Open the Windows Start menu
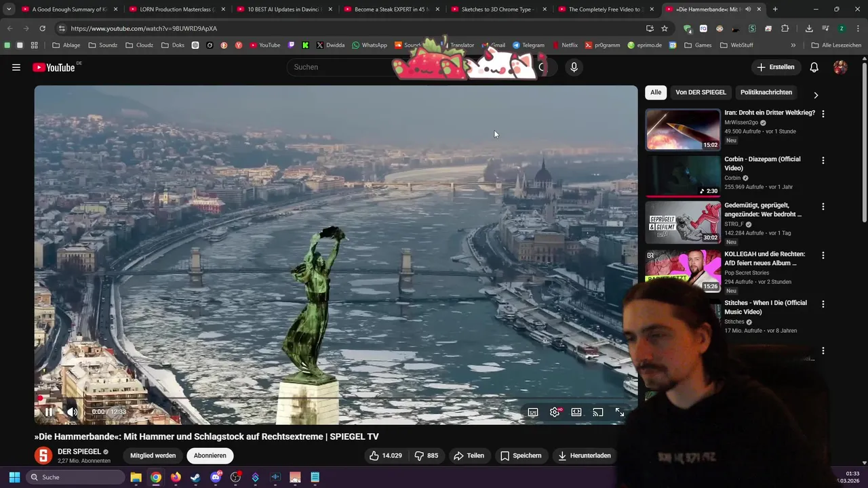The width and height of the screenshot is (868, 488). pos(14,477)
